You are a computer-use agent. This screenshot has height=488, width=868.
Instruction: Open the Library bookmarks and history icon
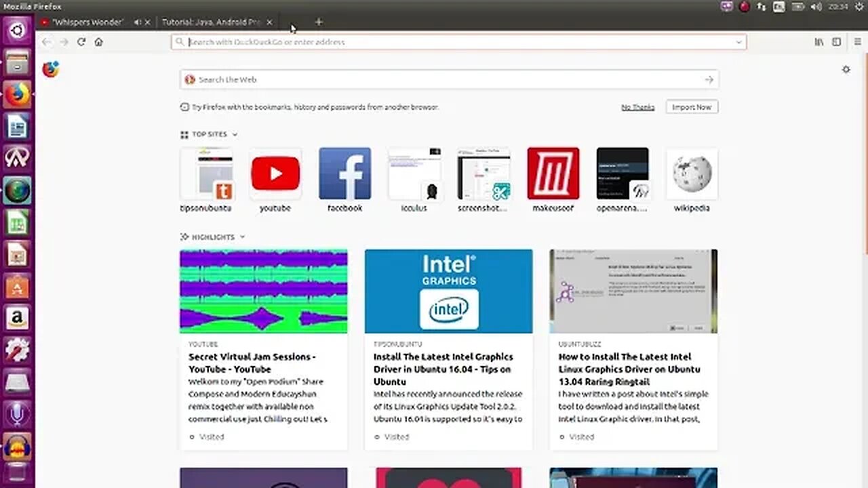point(819,42)
